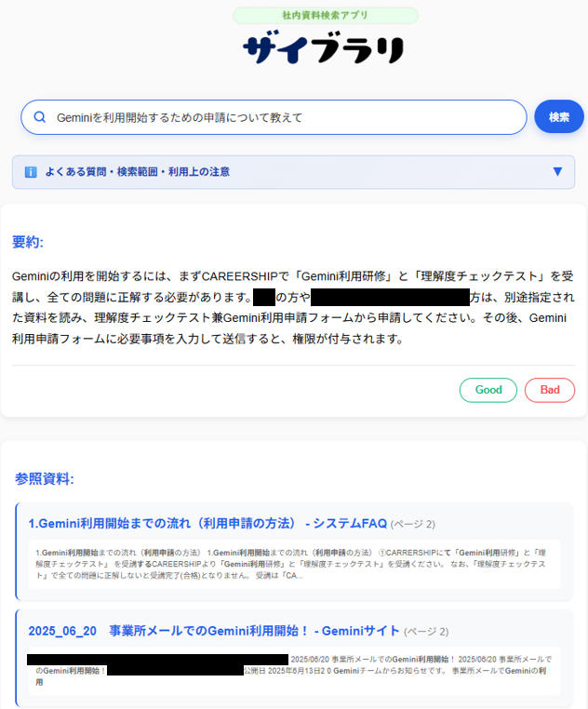
Task: Click the Geminiサイト excerpt snippet text
Action: pos(294,671)
